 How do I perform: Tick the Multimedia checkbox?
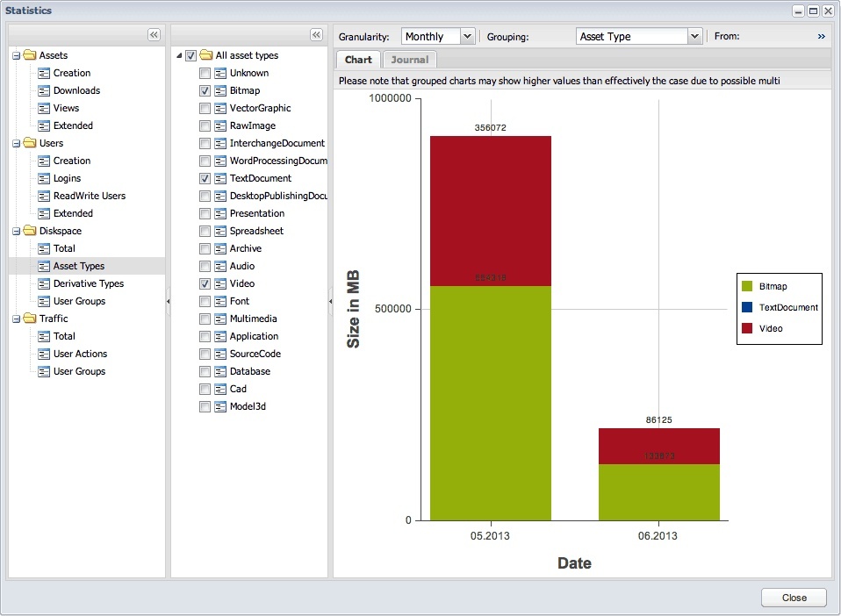tap(205, 319)
